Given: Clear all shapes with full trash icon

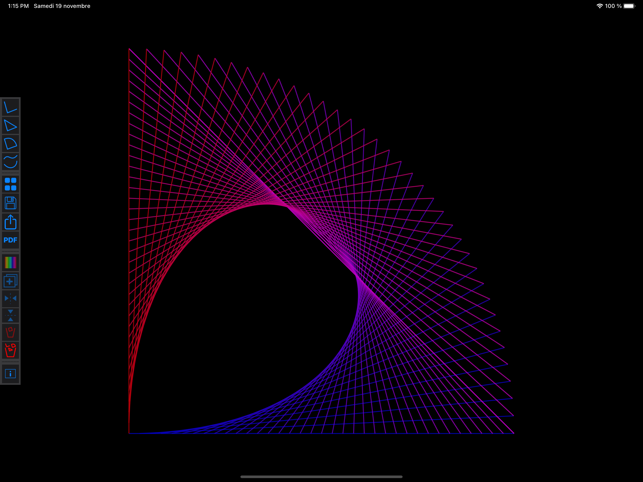Looking at the screenshot, I should pos(10,350).
